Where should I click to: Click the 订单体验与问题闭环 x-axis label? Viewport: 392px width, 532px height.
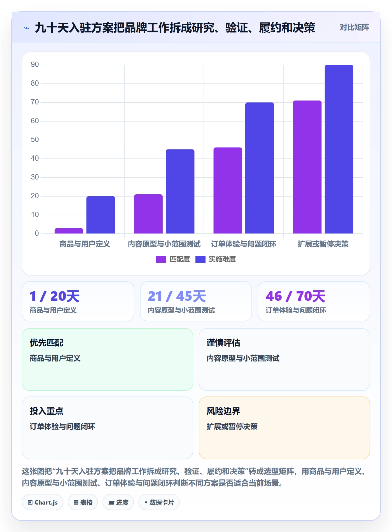(244, 244)
